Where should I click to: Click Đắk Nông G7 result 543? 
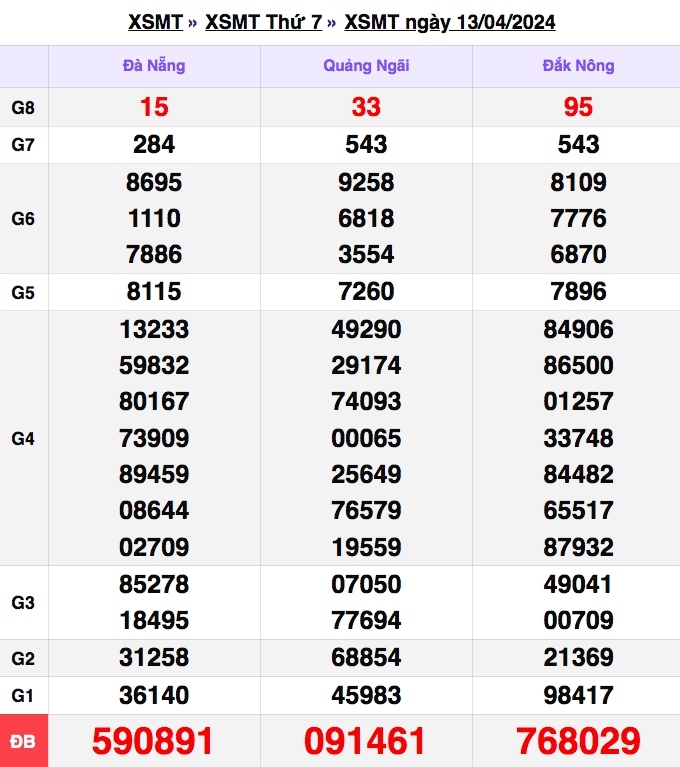click(578, 145)
